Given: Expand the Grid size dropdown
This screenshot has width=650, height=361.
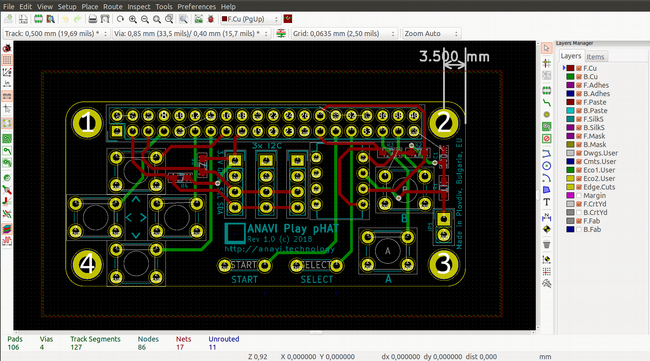Looking at the screenshot, I should 344,34.
